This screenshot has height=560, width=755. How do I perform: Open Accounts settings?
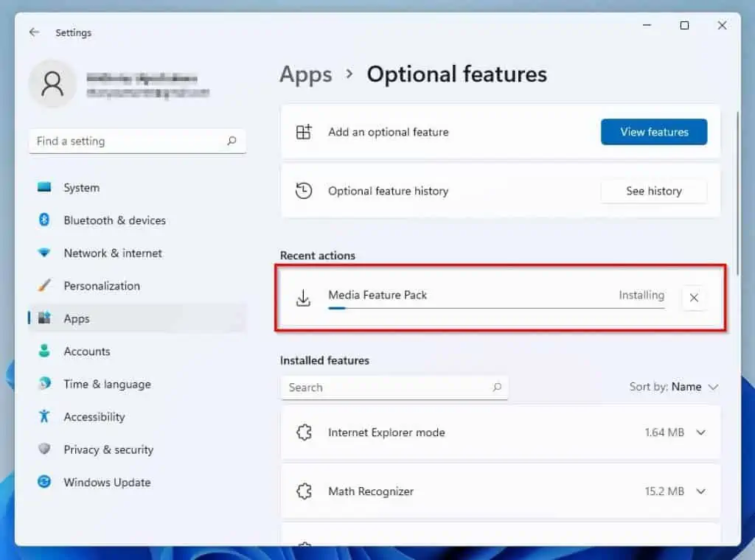pyautogui.click(x=137, y=351)
